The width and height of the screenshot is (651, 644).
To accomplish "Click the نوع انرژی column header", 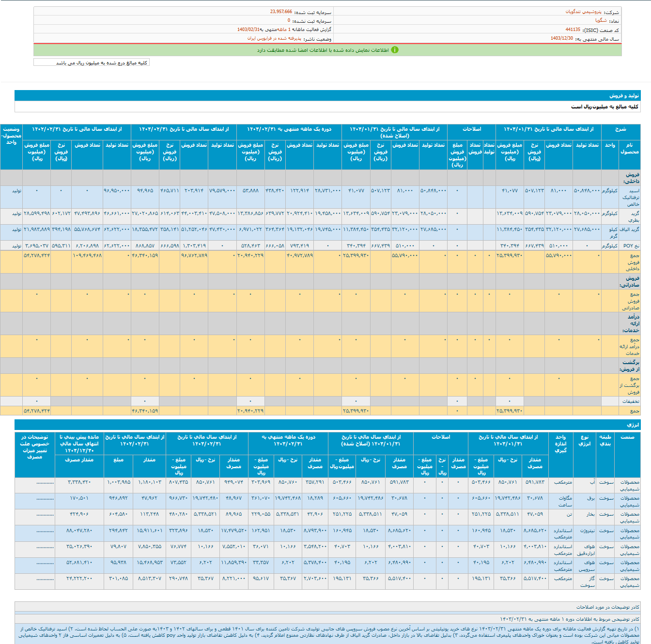I will click(584, 440).
